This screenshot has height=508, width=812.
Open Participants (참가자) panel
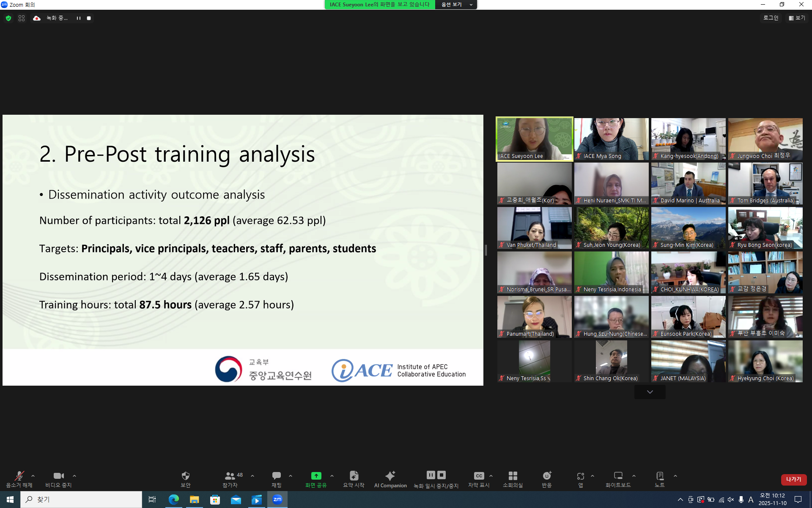click(230, 476)
